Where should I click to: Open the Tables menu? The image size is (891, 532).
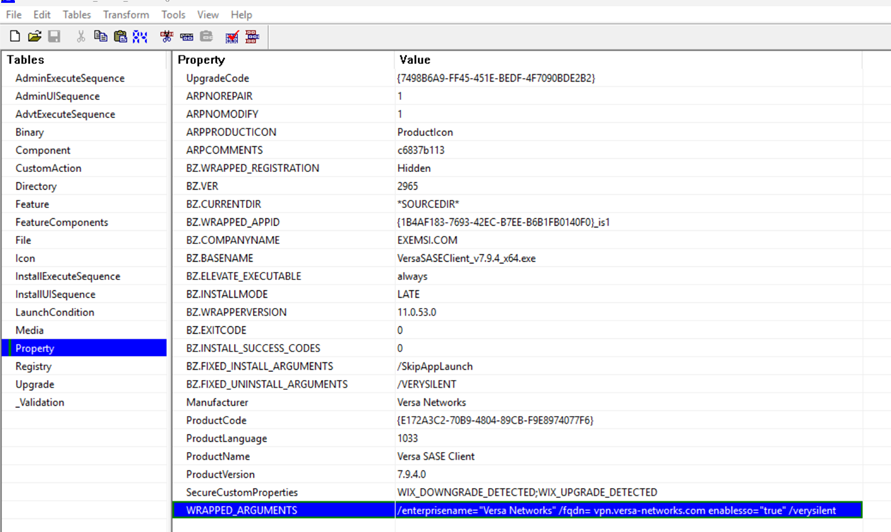[x=77, y=15]
